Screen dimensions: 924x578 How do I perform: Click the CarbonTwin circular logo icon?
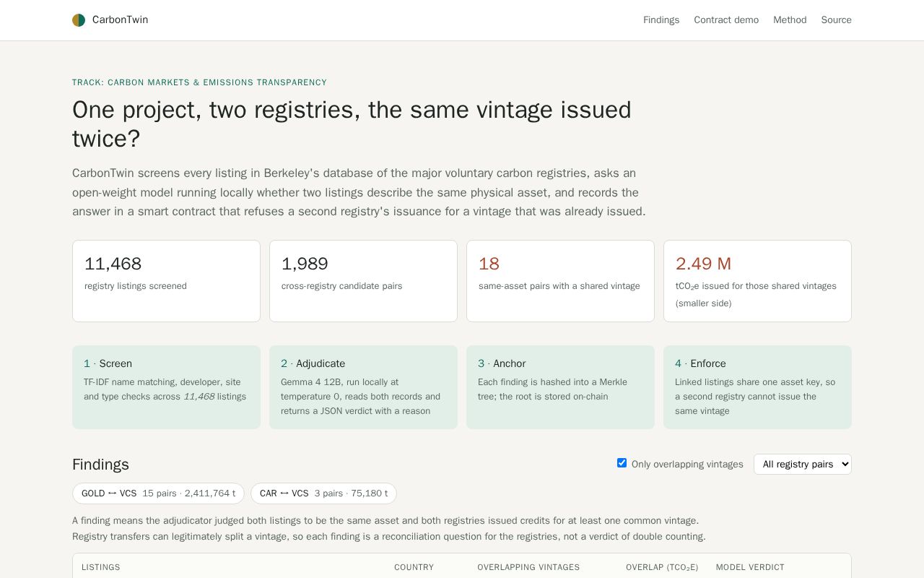point(79,20)
